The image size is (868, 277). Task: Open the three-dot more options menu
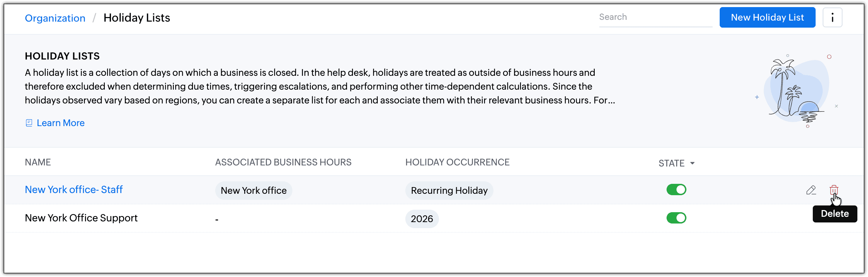click(x=832, y=17)
